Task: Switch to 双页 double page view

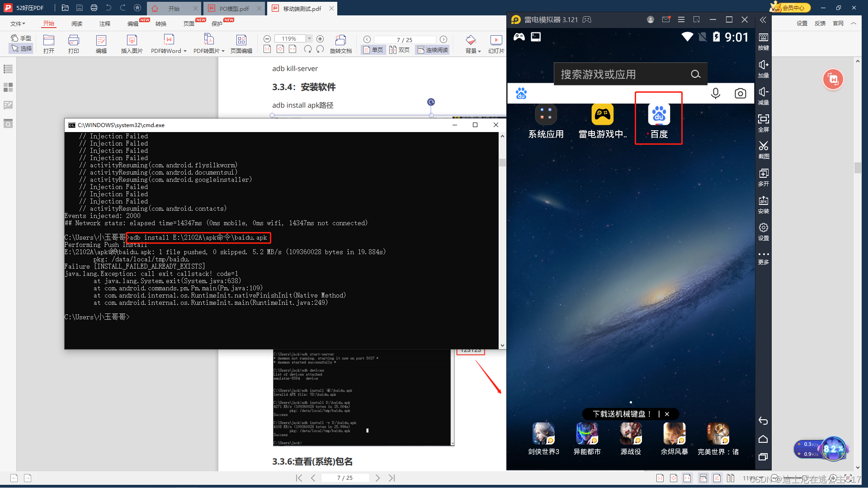Action: 400,50
